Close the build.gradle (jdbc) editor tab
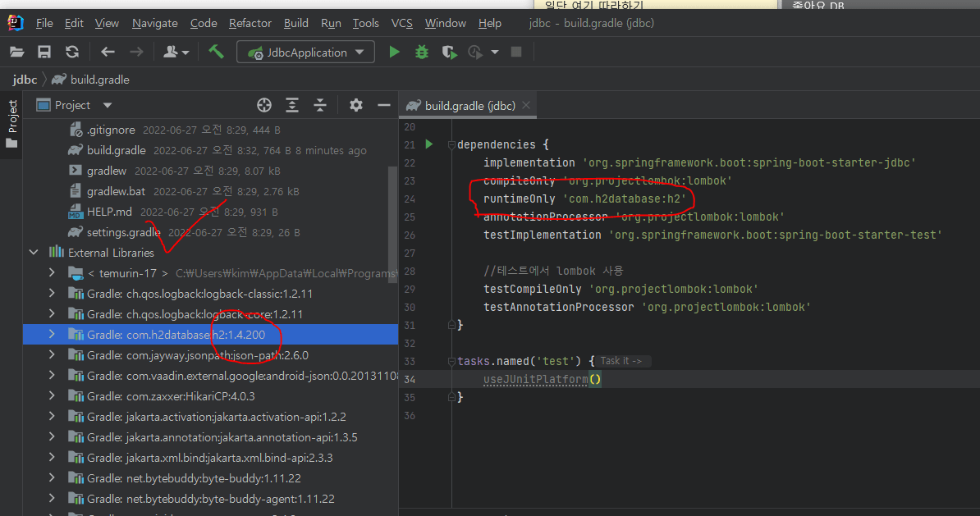 [526, 105]
